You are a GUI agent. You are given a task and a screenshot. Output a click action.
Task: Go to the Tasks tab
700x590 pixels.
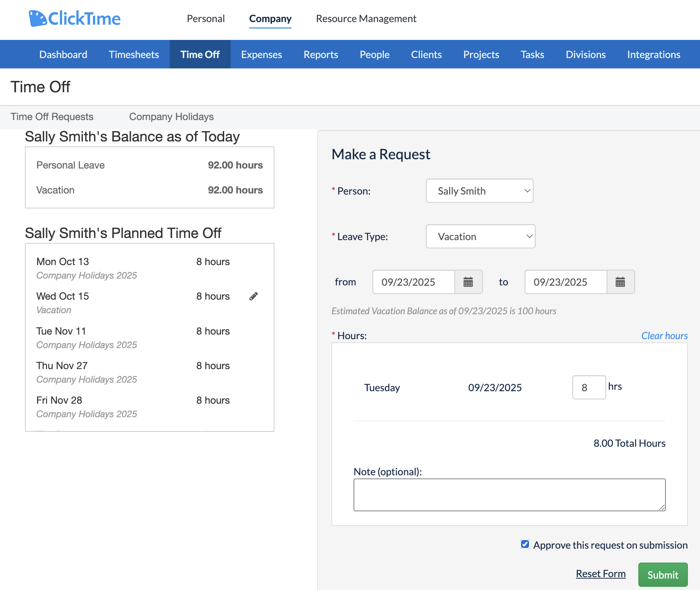click(x=532, y=54)
